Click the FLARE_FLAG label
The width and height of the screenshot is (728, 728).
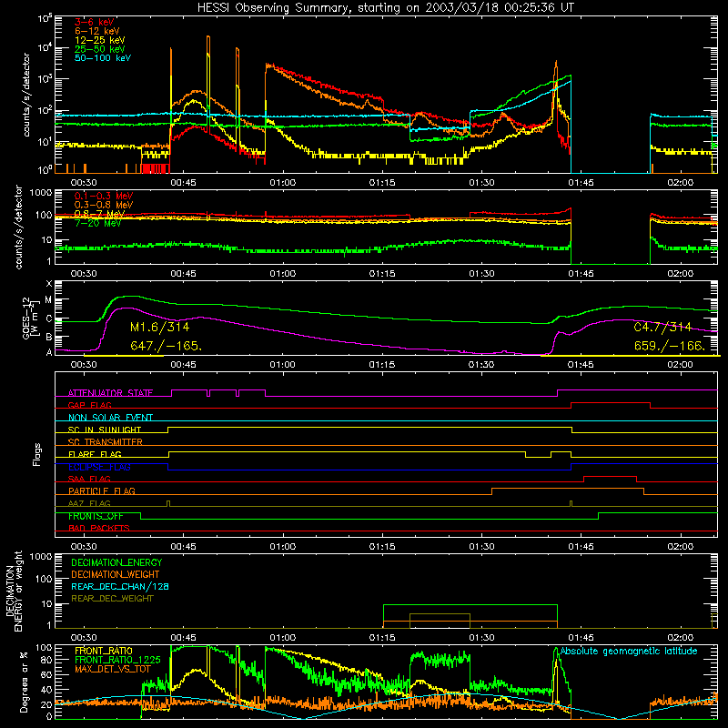click(95, 454)
